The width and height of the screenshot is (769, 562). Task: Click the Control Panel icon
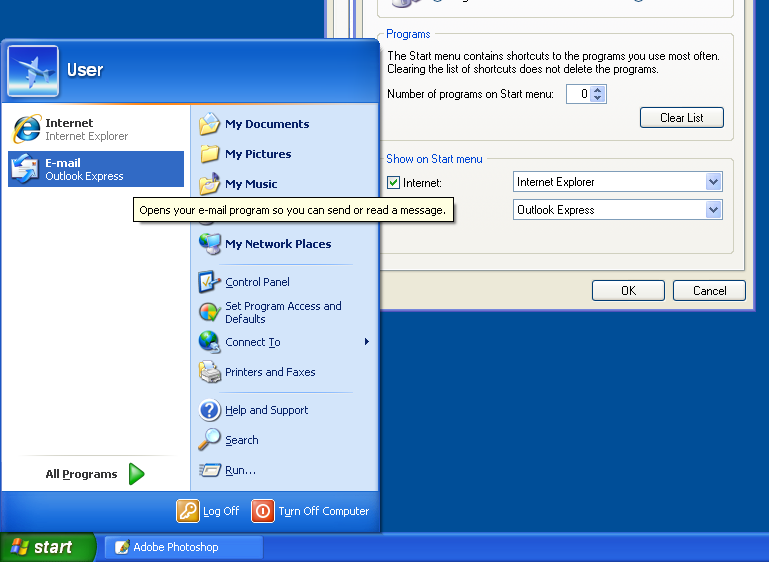click(209, 282)
